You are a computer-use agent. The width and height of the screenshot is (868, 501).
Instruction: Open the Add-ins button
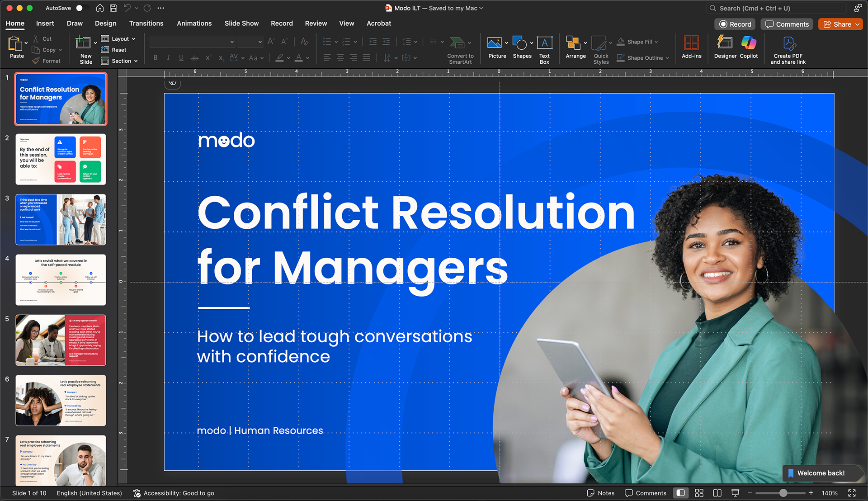tap(691, 47)
